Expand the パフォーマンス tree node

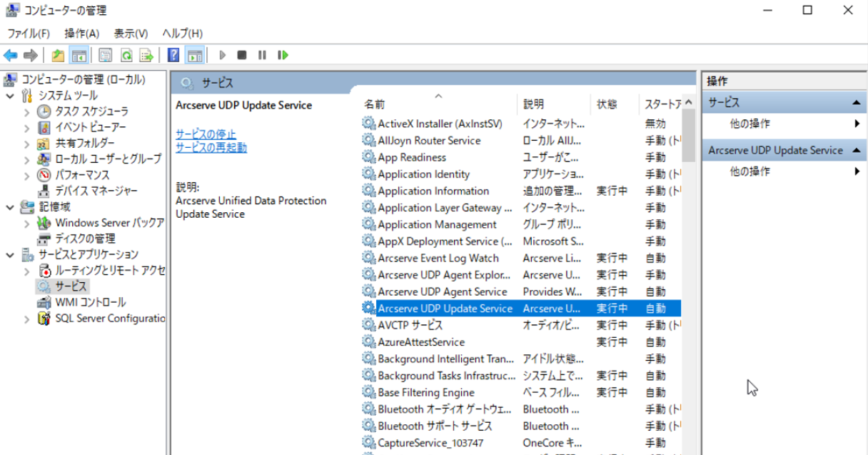tap(26, 175)
